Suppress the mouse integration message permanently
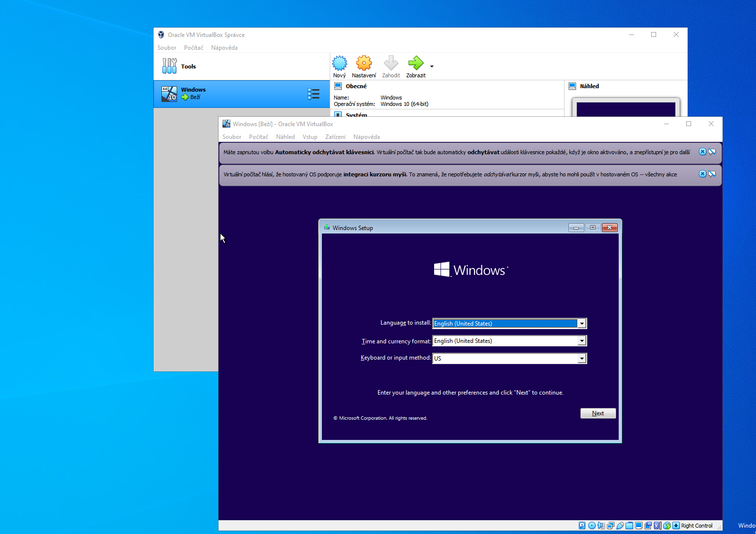Image resolution: width=756 pixels, height=534 pixels. 712,174
